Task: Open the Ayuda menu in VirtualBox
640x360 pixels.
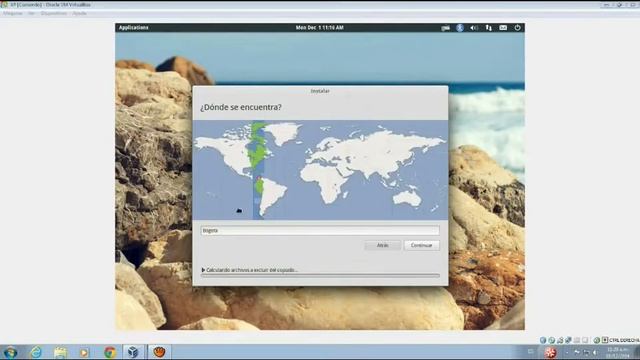Action: [x=80, y=13]
